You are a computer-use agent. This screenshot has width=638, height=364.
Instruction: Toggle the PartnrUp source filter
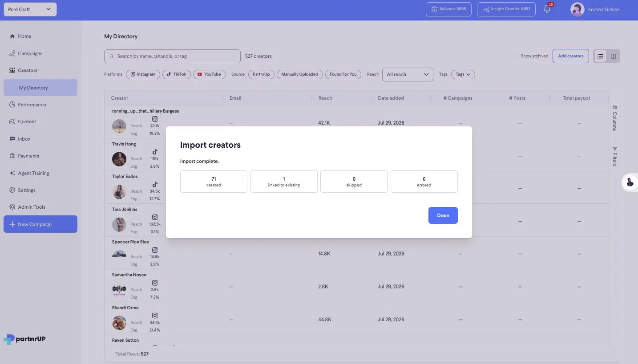click(261, 74)
